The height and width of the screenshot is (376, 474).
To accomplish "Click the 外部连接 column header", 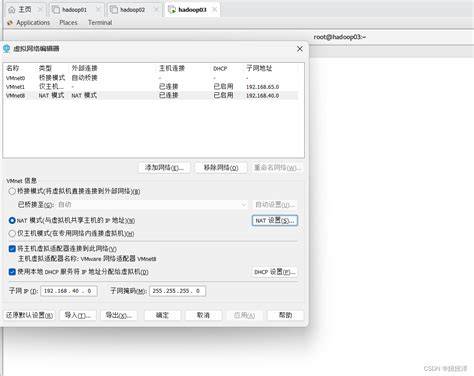I will [84, 68].
